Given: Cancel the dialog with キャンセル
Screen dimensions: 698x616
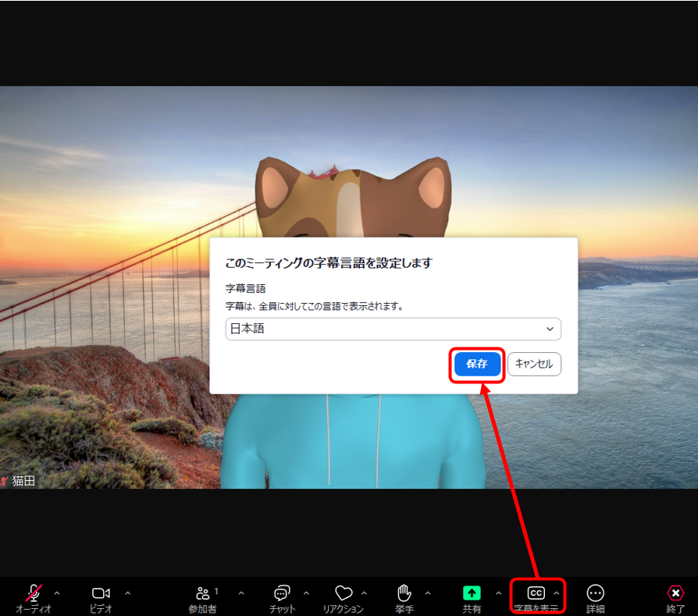Looking at the screenshot, I should pyautogui.click(x=534, y=364).
